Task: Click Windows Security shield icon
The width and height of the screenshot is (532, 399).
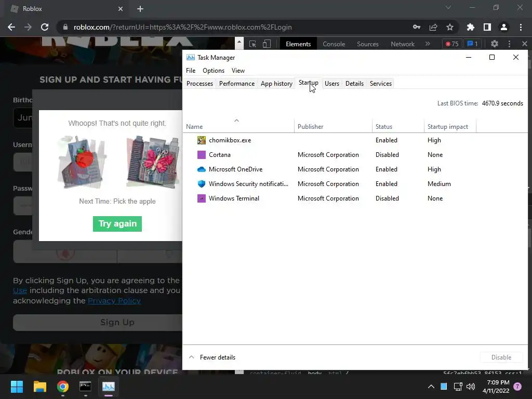Action: click(202, 184)
